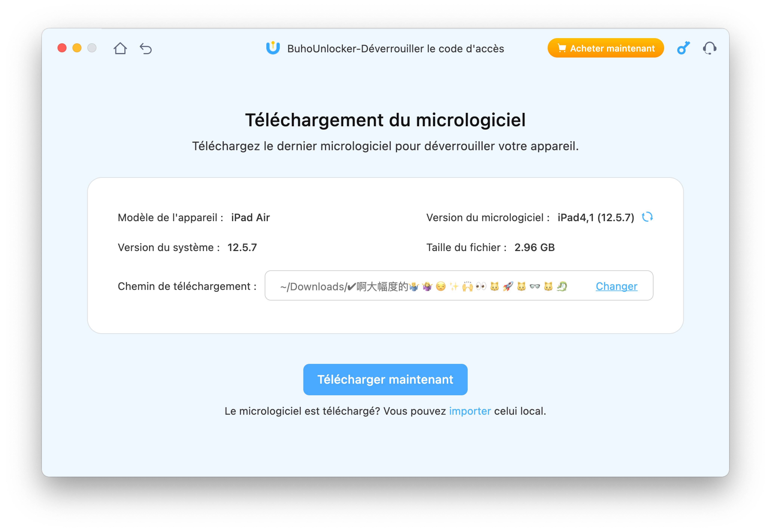Click the importer link
This screenshot has width=771, height=532.
(x=470, y=411)
